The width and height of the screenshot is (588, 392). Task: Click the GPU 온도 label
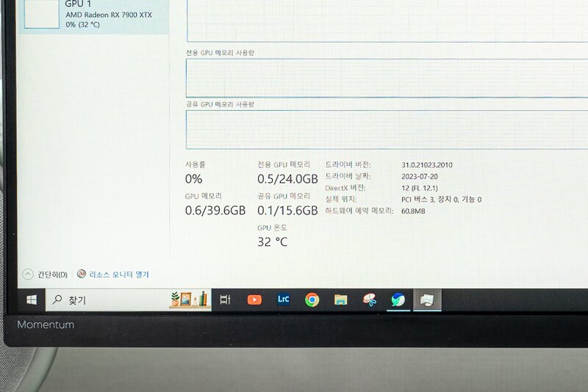(x=272, y=228)
